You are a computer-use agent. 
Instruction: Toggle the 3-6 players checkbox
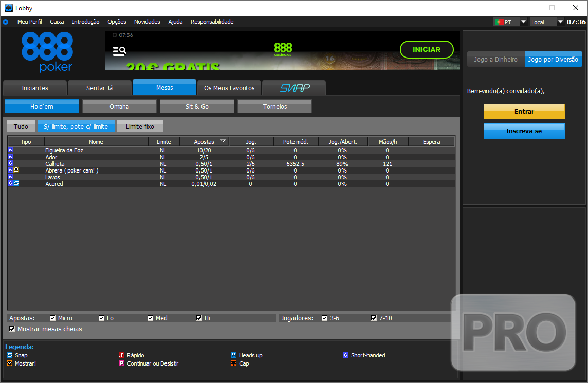(325, 318)
